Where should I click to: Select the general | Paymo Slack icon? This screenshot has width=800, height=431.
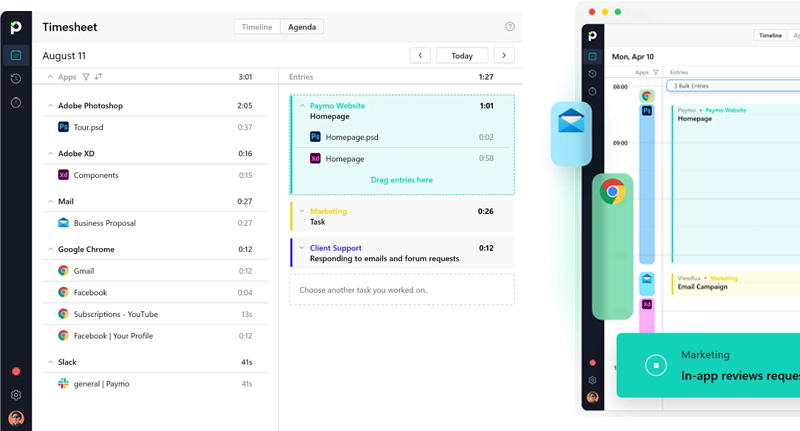[x=63, y=383]
